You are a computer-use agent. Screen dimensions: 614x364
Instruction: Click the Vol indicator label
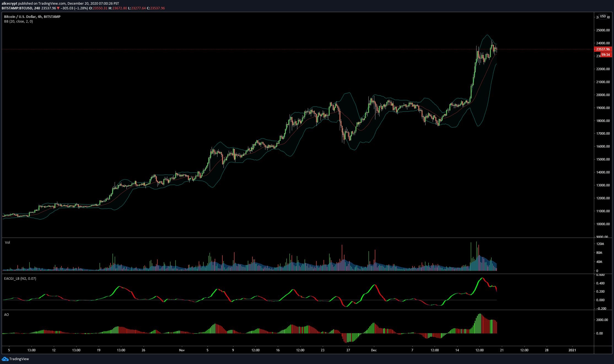point(7,242)
